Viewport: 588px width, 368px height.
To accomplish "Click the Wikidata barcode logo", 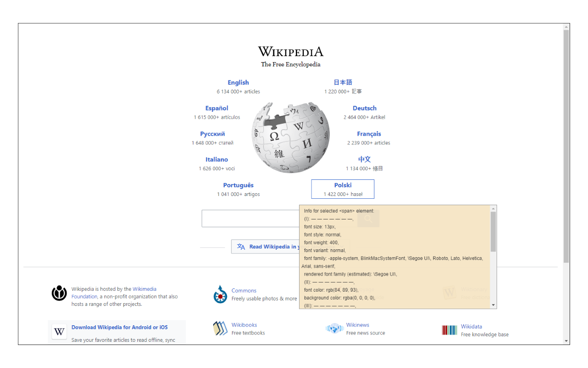I will click(x=449, y=329).
